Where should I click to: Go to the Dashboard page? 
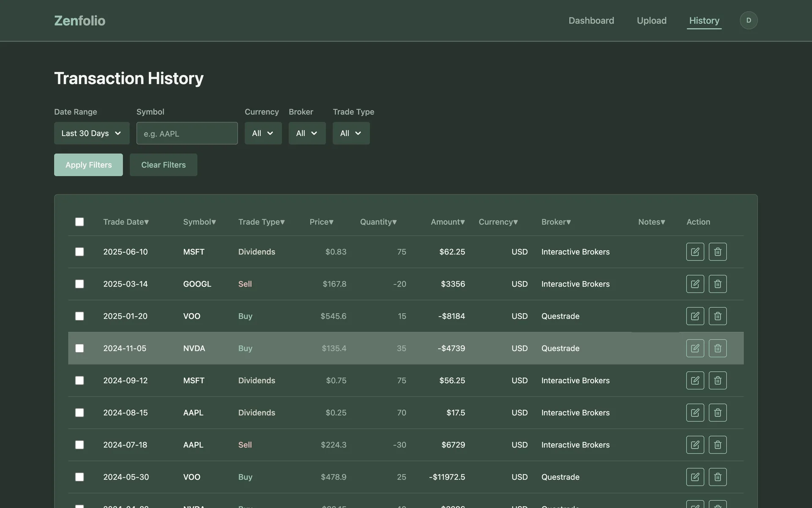click(591, 20)
